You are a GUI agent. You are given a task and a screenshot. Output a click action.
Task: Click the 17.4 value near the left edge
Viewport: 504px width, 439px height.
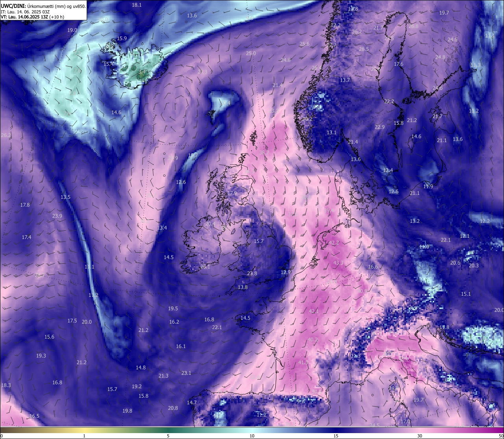(26, 237)
